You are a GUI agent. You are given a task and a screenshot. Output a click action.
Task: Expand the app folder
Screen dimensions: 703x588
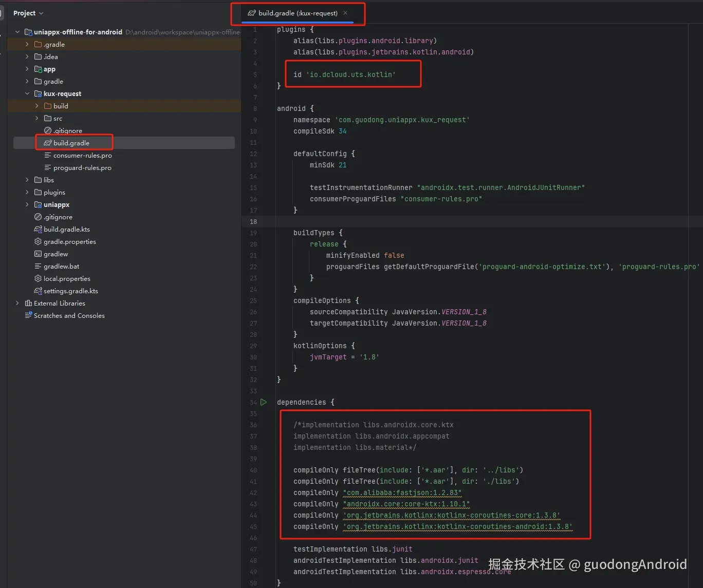click(27, 69)
